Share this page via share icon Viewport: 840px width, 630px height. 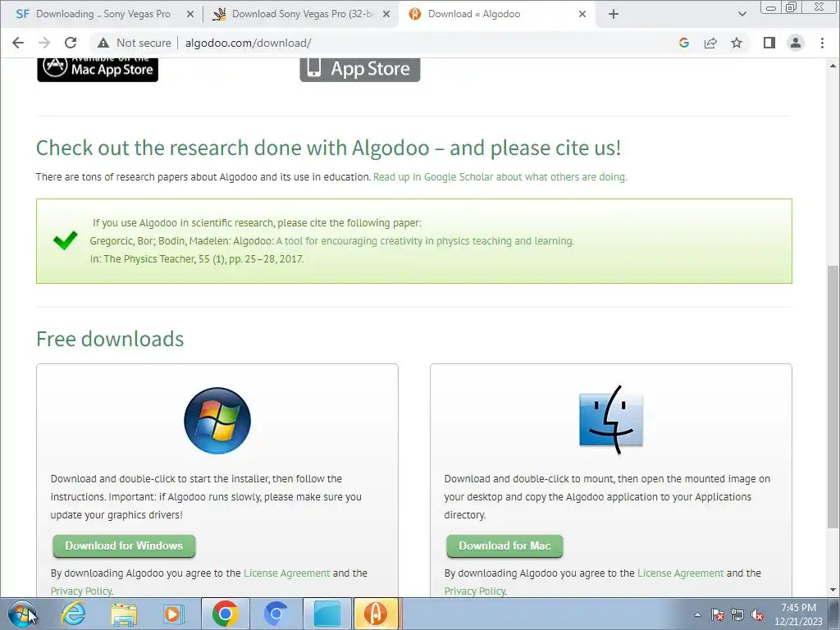(x=710, y=43)
